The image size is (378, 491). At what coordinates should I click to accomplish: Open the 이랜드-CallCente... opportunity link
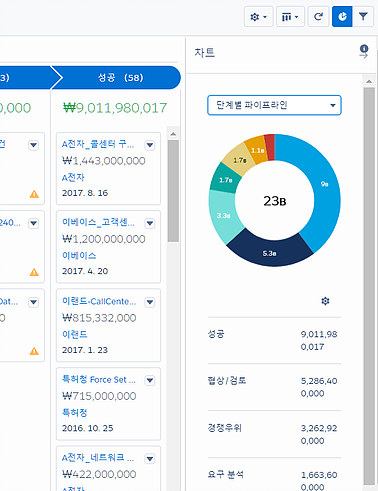point(99,301)
